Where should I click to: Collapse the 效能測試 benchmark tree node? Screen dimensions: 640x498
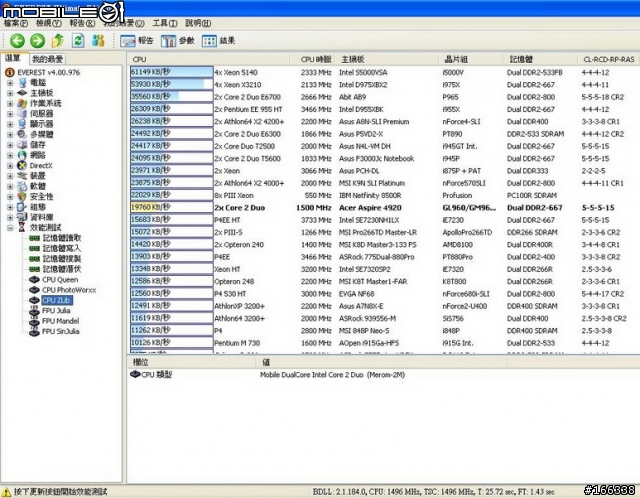click(x=10, y=228)
